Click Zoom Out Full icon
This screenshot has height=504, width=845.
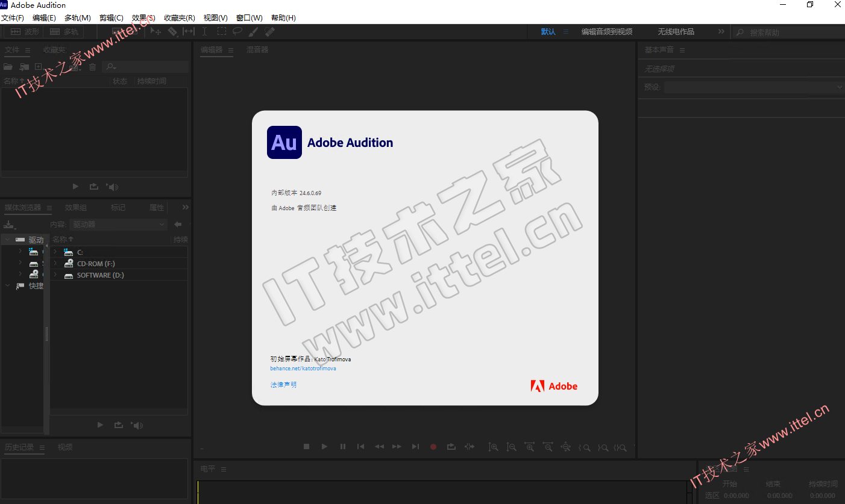tap(566, 447)
